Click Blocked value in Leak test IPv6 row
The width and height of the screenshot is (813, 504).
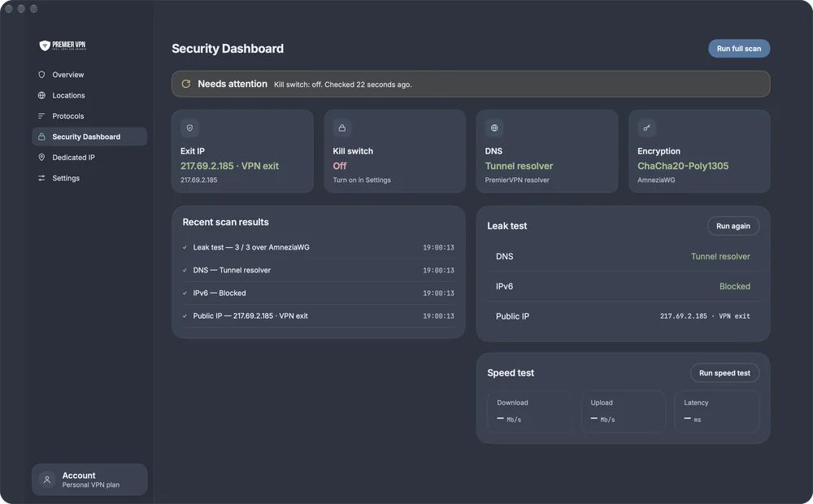(735, 286)
